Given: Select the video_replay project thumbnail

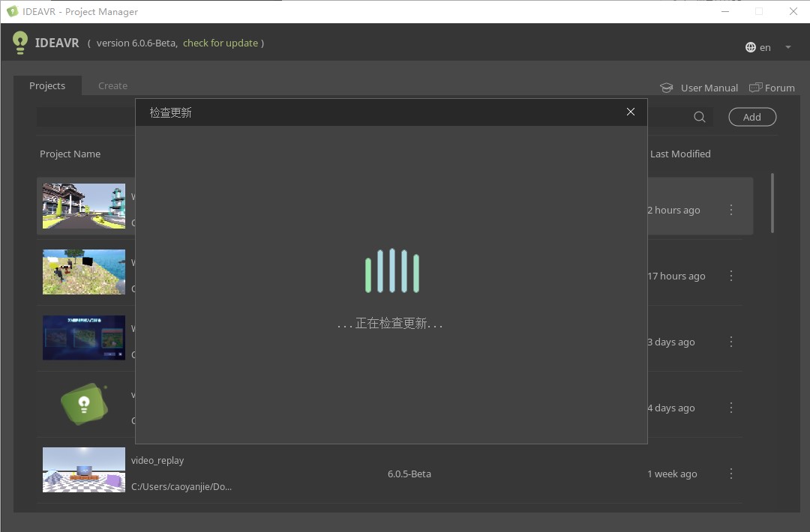Looking at the screenshot, I should click(x=84, y=470).
